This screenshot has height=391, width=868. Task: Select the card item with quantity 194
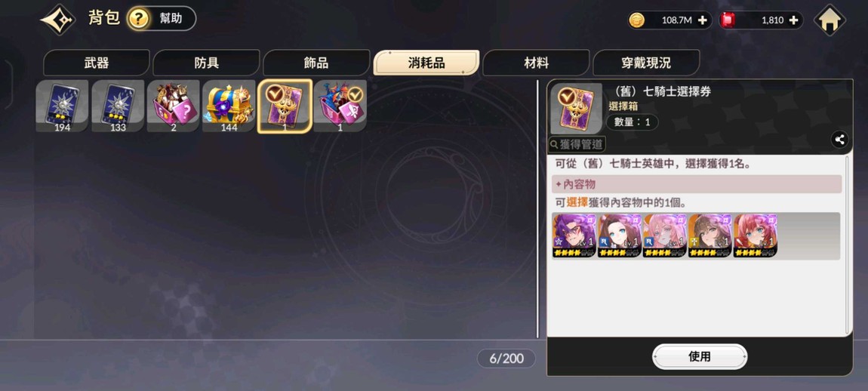(x=62, y=106)
